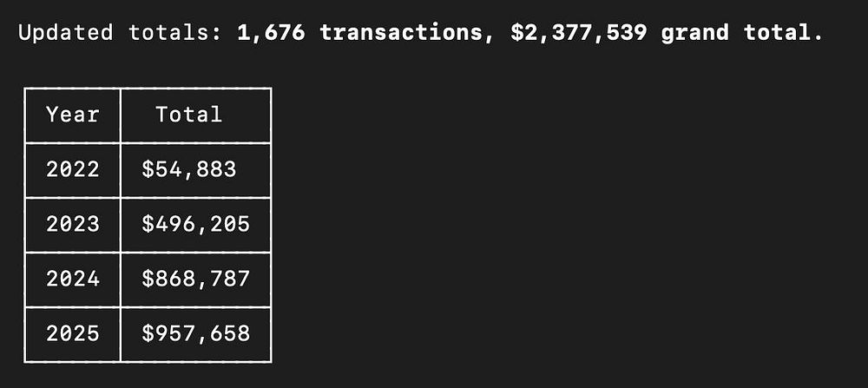
Task: Click the word Updated in the summary line
Action: point(65,33)
